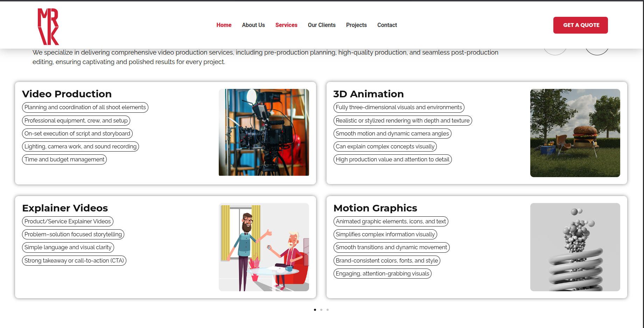Click the Video Production camera image
This screenshot has height=328, width=644.
(x=264, y=132)
